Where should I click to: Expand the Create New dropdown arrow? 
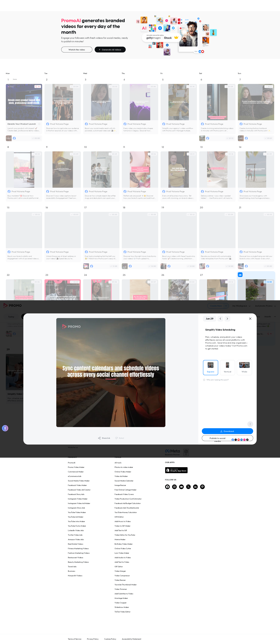226,306
